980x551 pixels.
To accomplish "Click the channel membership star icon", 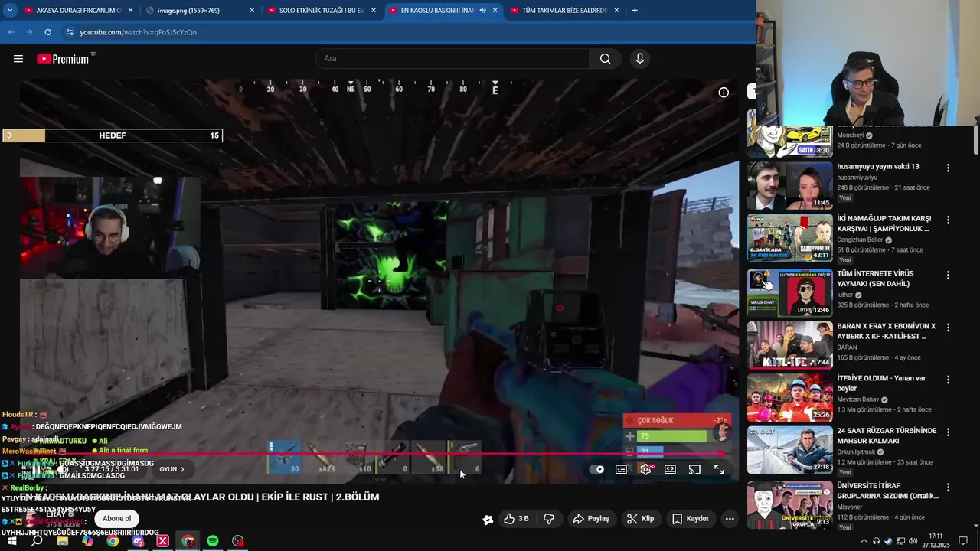I will click(488, 520).
